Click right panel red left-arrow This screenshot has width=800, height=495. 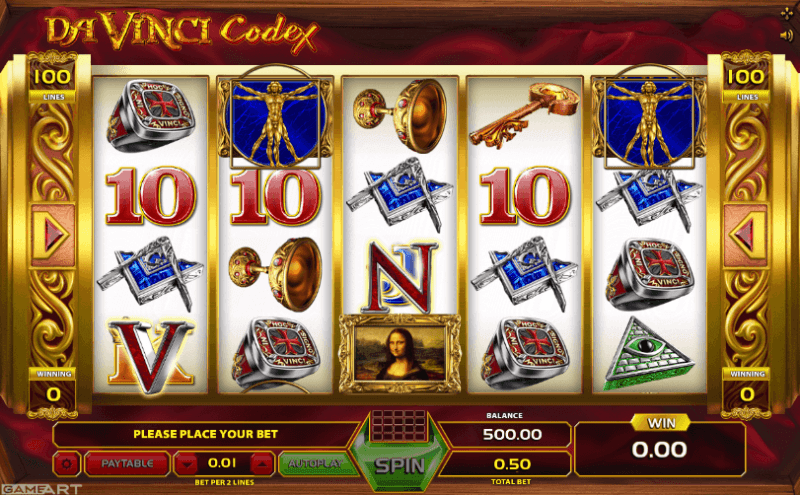746,235
